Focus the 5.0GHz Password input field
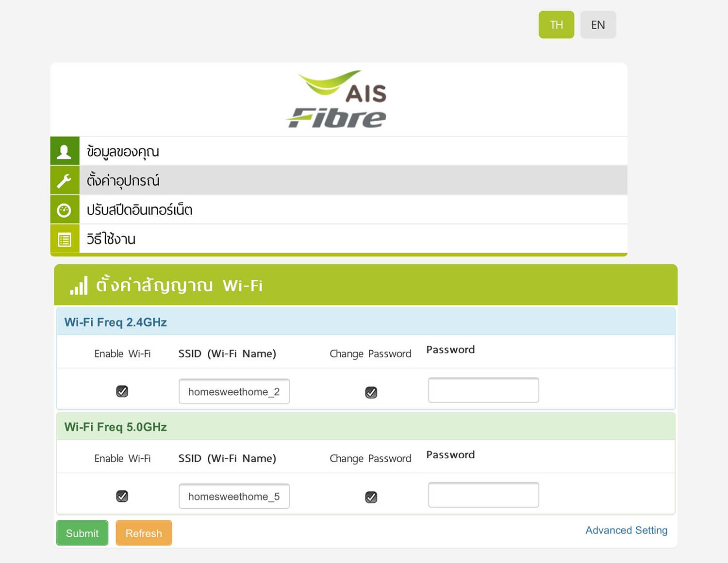728x563 pixels. point(483,495)
